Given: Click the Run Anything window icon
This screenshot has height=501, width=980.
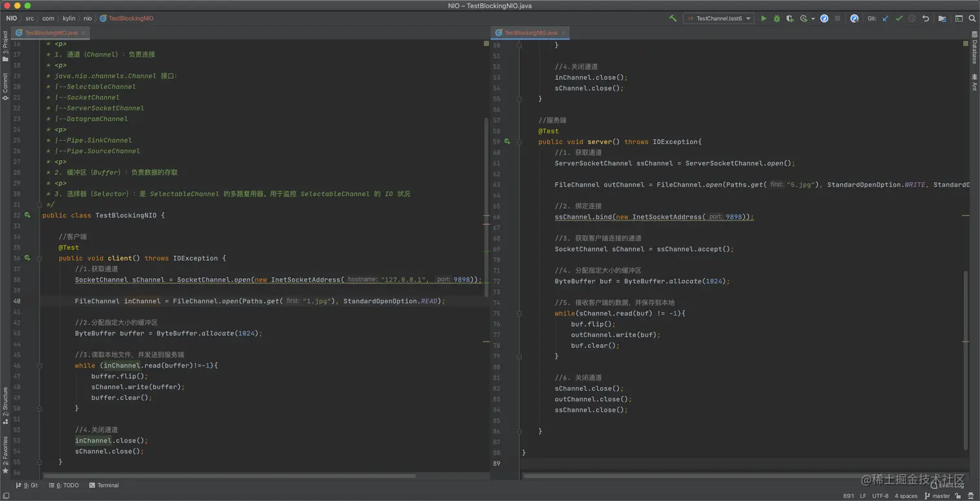Looking at the screenshot, I should [x=959, y=19].
